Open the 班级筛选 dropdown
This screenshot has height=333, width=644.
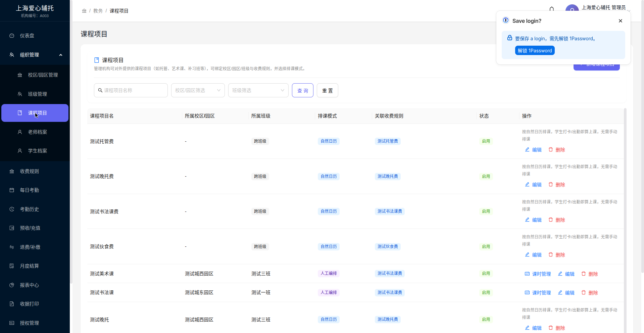coord(258,90)
